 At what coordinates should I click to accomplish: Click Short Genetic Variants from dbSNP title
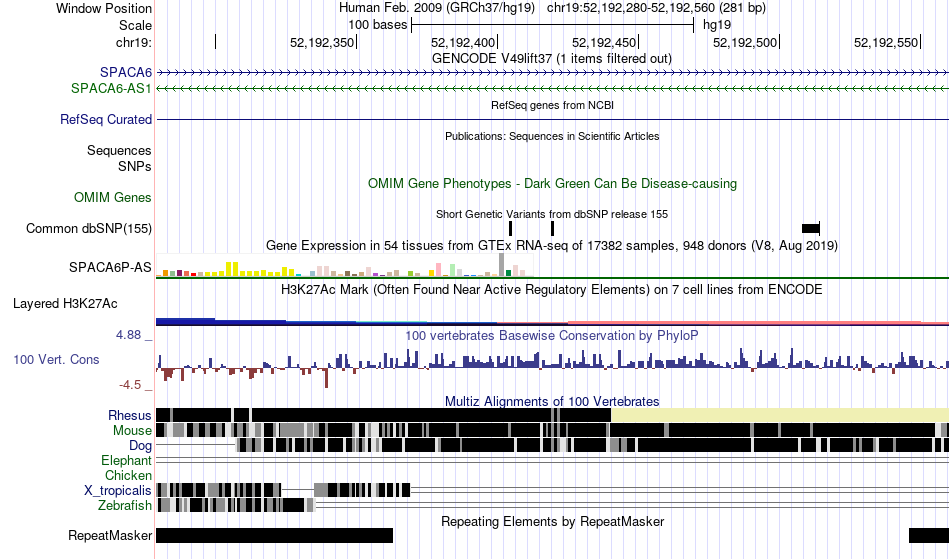(552, 214)
